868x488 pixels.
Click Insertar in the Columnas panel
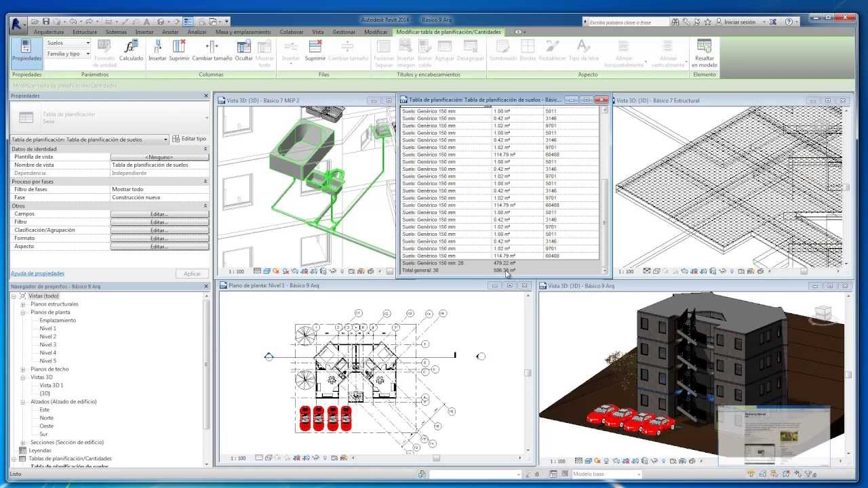(157, 51)
